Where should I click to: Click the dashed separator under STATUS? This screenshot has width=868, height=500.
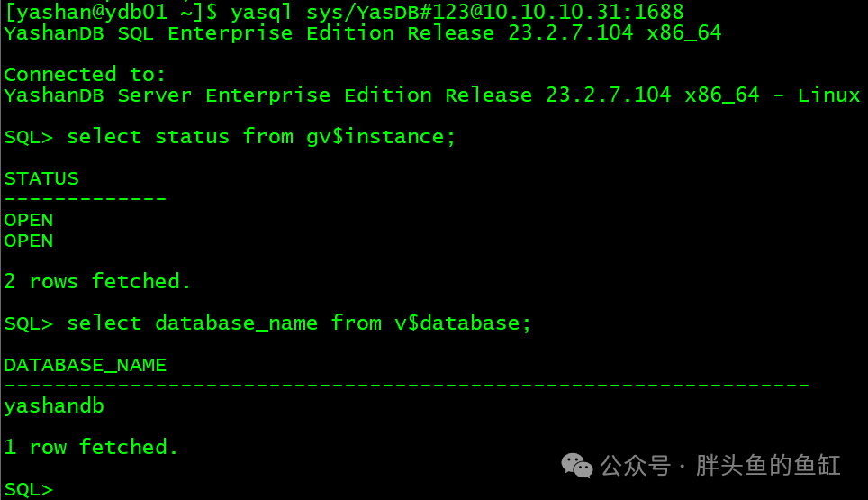(86, 198)
